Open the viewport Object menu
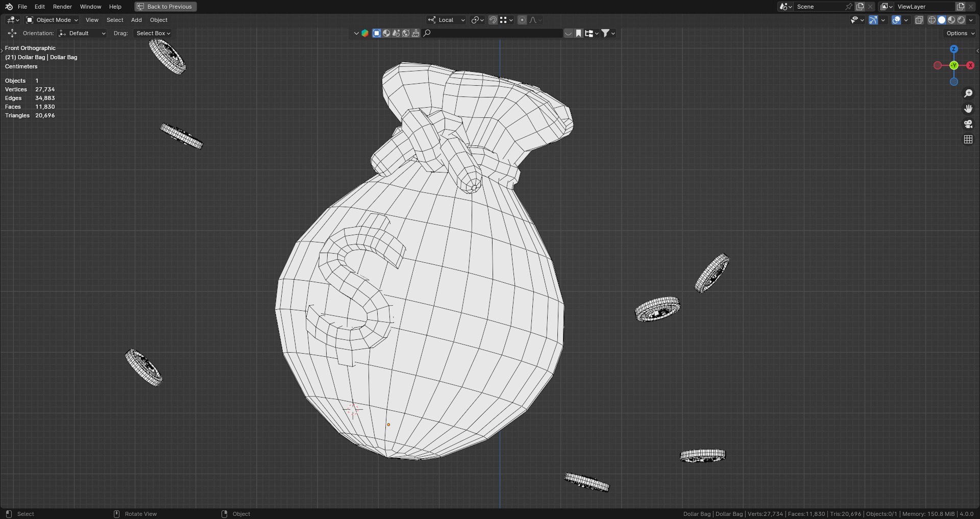 [159, 20]
